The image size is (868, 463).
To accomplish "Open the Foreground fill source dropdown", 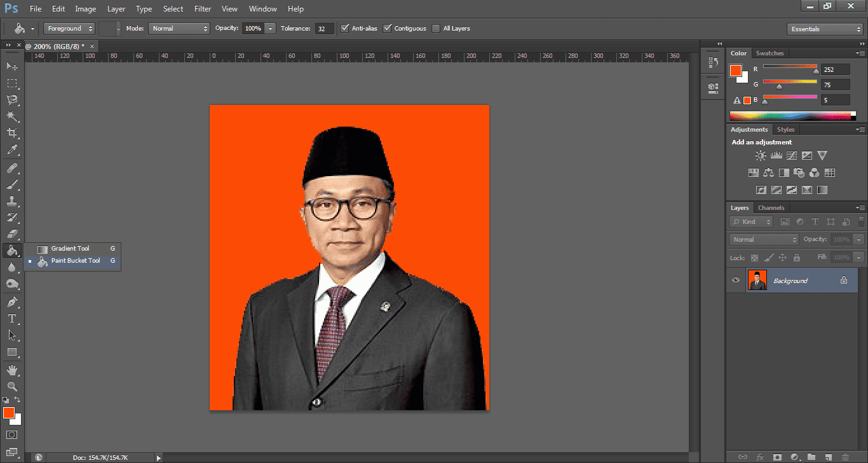I will click(x=69, y=29).
